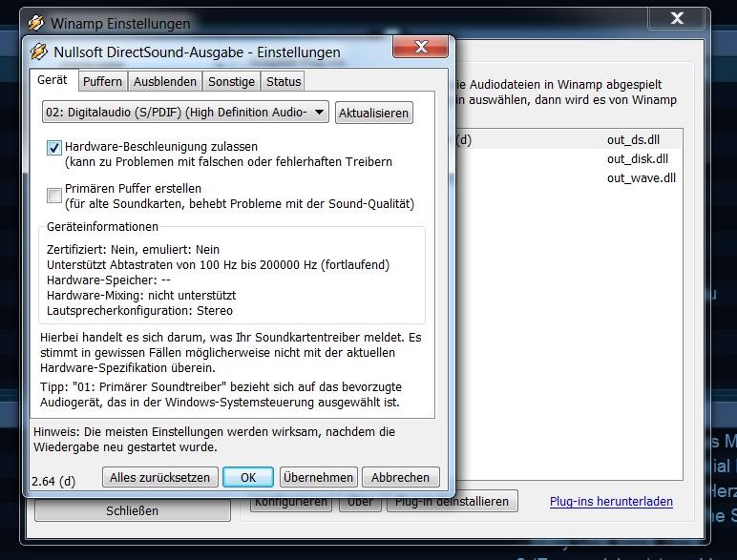The width and height of the screenshot is (737, 560).
Task: Click the Lautsprecherkonfiguration: Stereo text
Action: (139, 311)
